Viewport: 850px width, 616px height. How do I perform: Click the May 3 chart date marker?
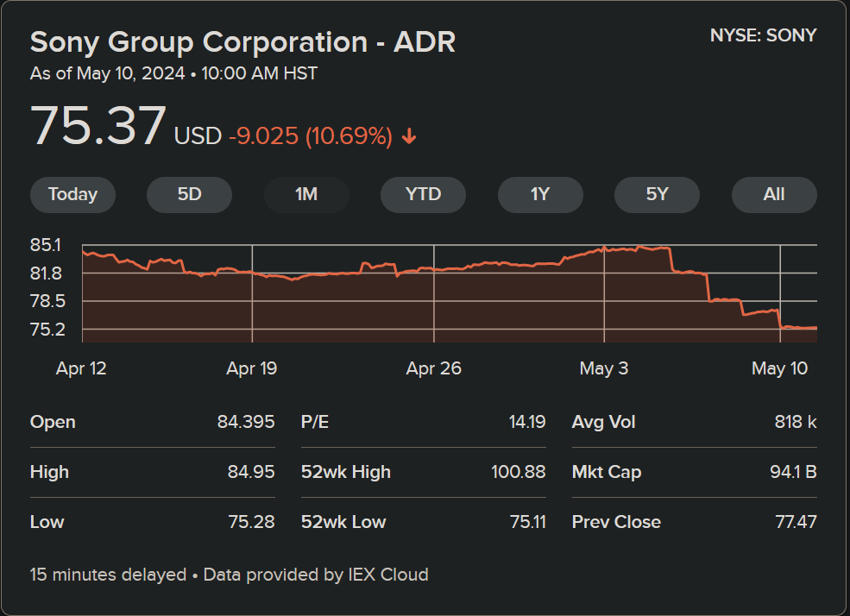pyautogui.click(x=604, y=368)
